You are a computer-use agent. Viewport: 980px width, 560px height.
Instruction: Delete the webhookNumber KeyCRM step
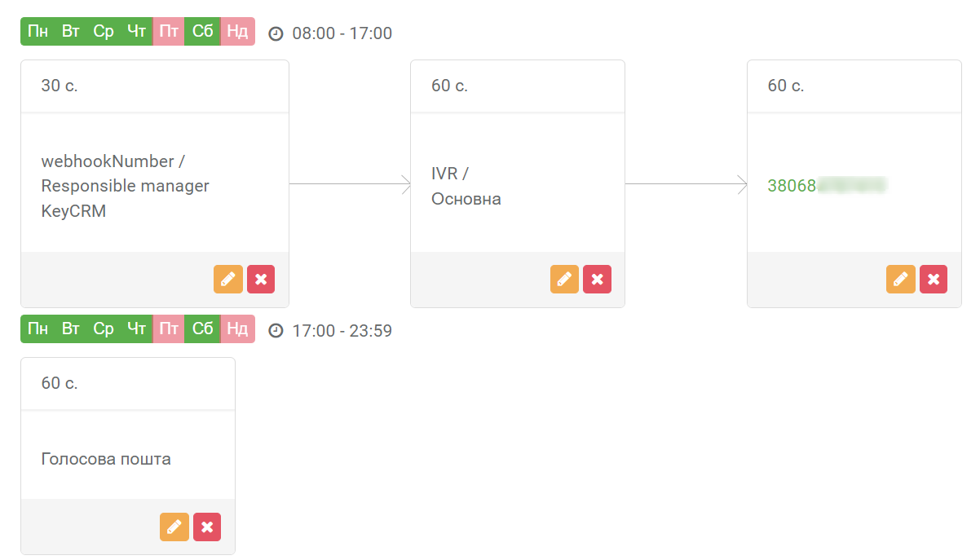tap(261, 280)
